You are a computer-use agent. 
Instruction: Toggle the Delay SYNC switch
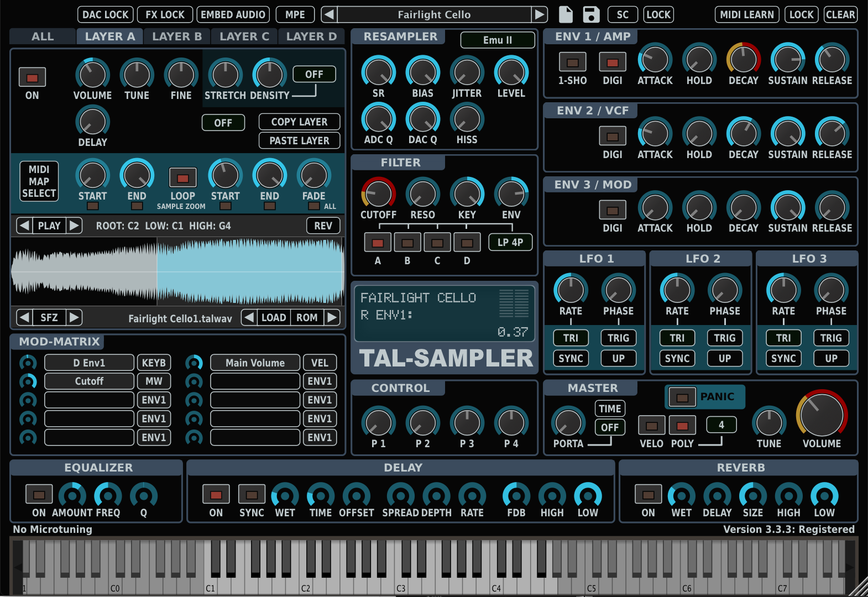252,494
